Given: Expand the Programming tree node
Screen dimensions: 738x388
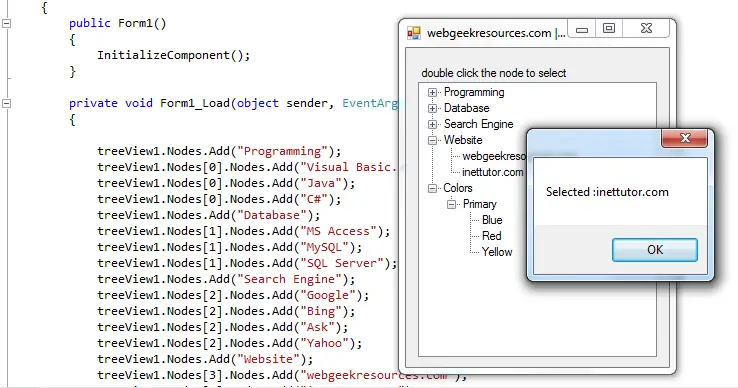Looking at the screenshot, I should click(432, 92).
